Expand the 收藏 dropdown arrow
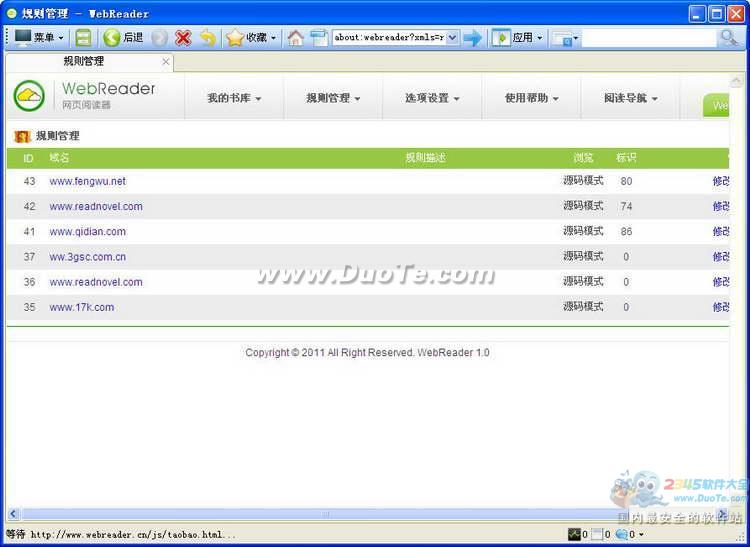Viewport: 750px width, 547px height. [x=273, y=38]
